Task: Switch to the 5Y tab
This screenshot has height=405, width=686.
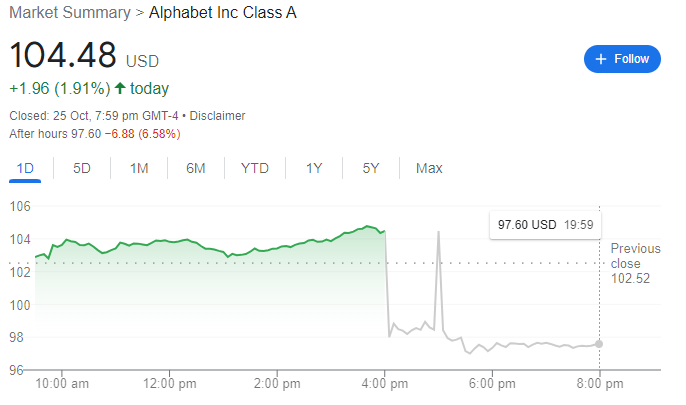Action: (371, 168)
